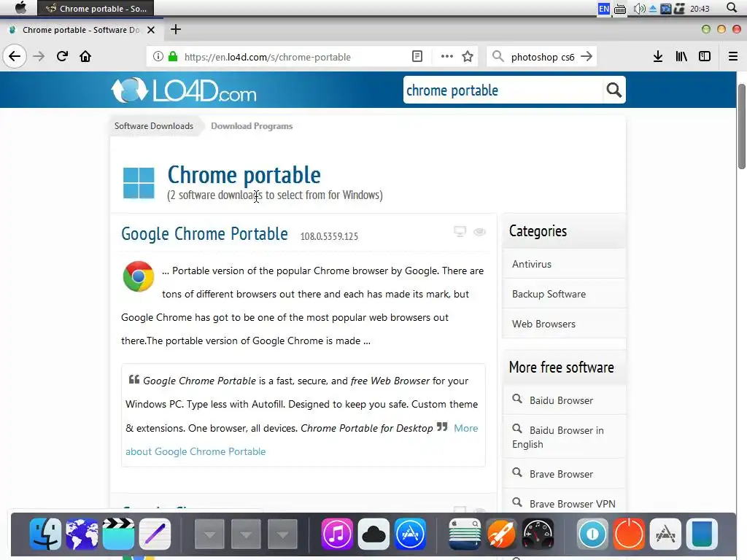
Task: Click the eject tray icon
Action: pyautogui.click(x=653, y=9)
